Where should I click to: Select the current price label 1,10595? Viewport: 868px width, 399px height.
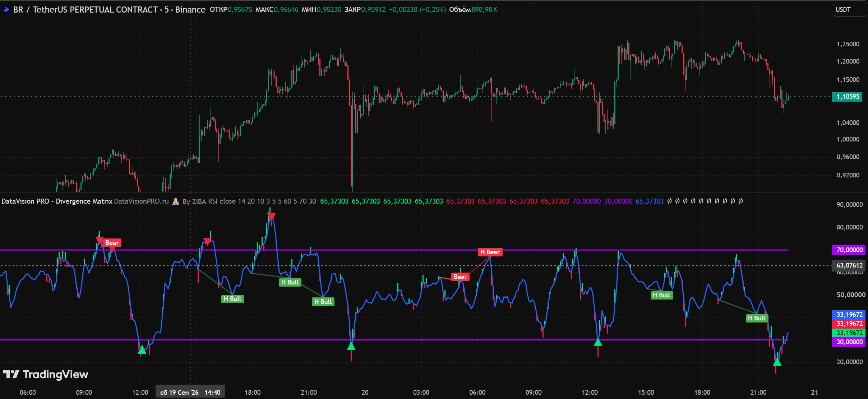pos(847,97)
